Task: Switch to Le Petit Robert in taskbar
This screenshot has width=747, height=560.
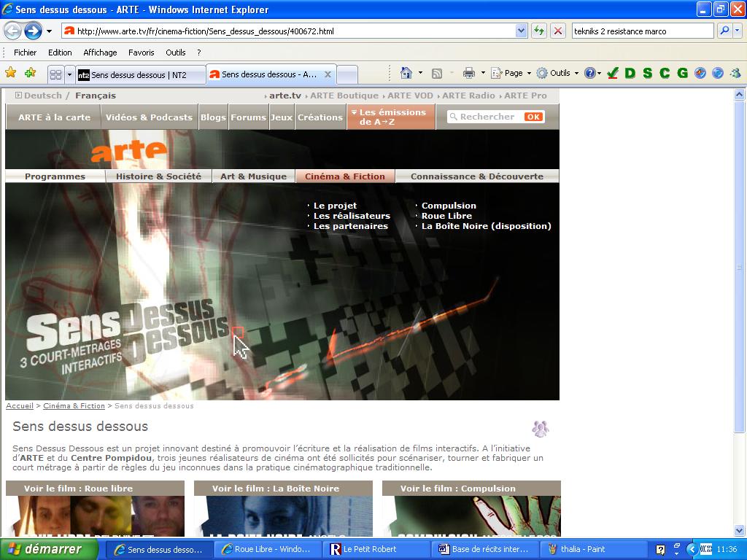Action: click(376, 549)
